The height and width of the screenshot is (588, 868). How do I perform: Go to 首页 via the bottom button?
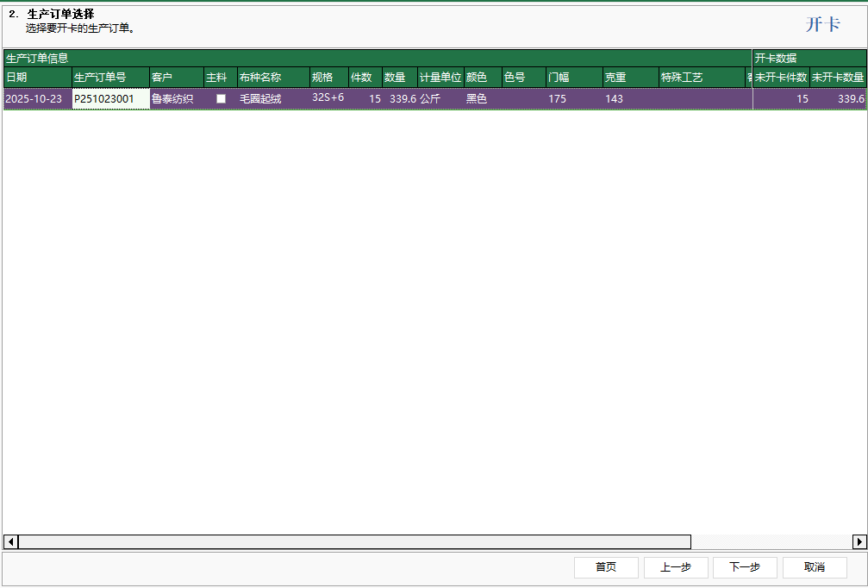coord(606,567)
